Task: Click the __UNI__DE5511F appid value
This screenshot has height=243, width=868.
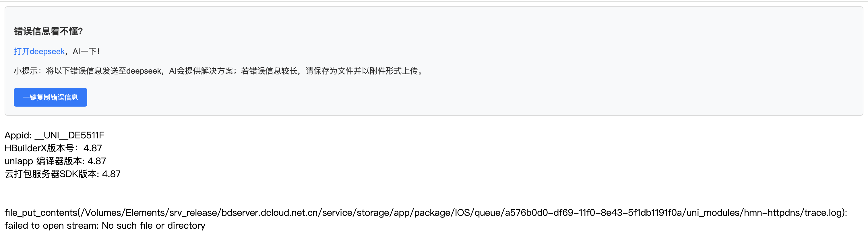Action: [69, 135]
